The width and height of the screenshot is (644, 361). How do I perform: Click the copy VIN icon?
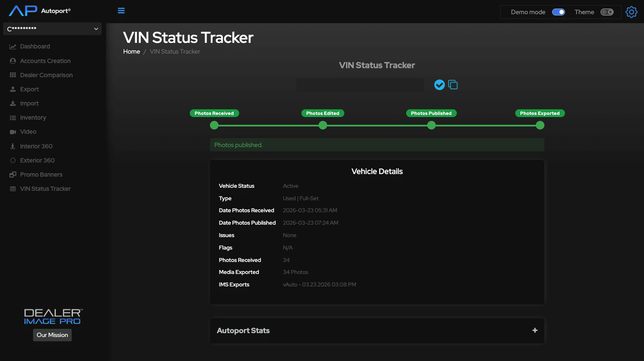(453, 85)
